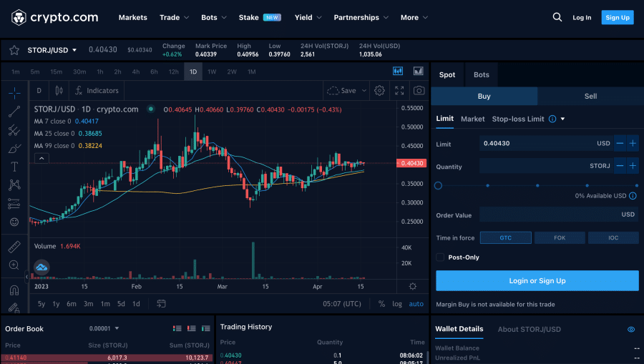
Task: Expand the Bots menu
Action: pos(213,18)
